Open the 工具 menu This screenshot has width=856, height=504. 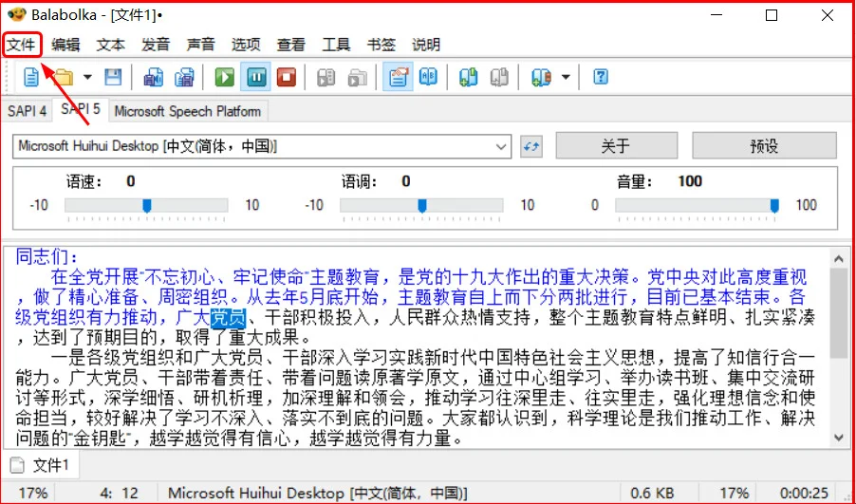pyautogui.click(x=336, y=45)
